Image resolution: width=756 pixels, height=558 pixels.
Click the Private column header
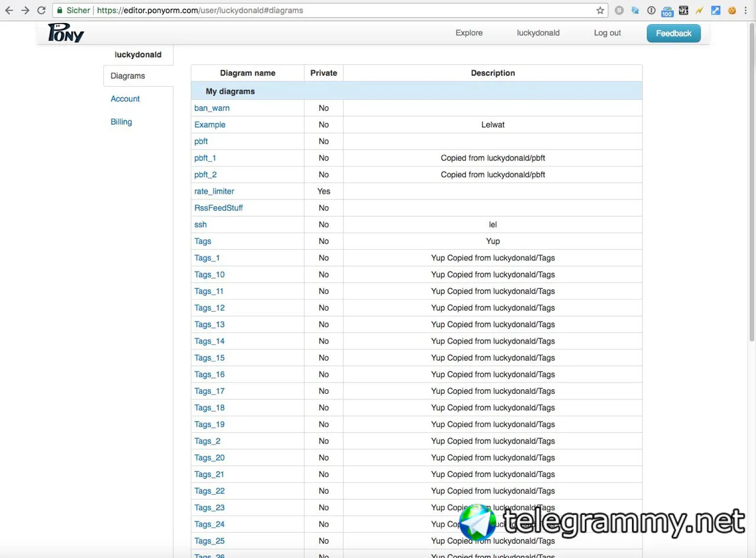[324, 73]
